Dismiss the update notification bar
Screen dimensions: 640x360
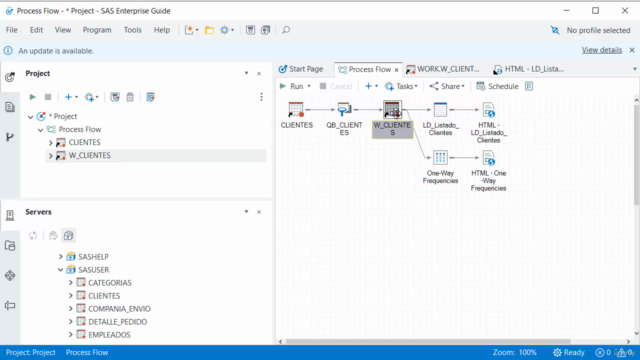click(632, 50)
